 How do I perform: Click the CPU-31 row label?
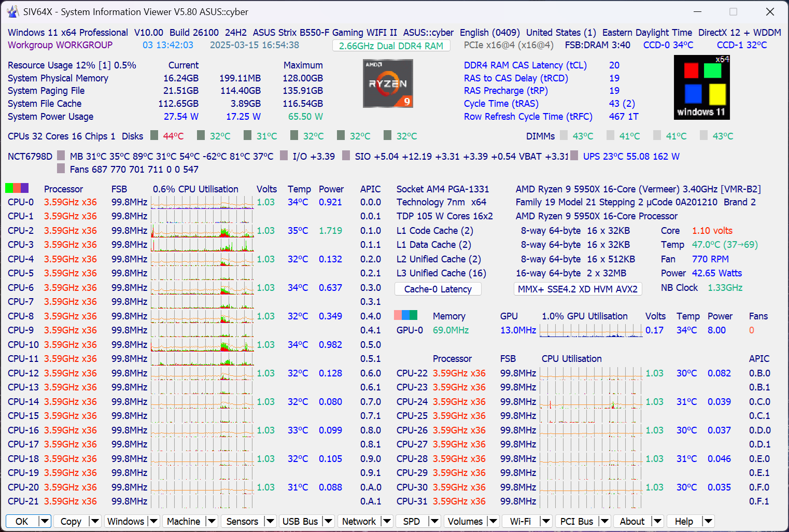(412, 501)
